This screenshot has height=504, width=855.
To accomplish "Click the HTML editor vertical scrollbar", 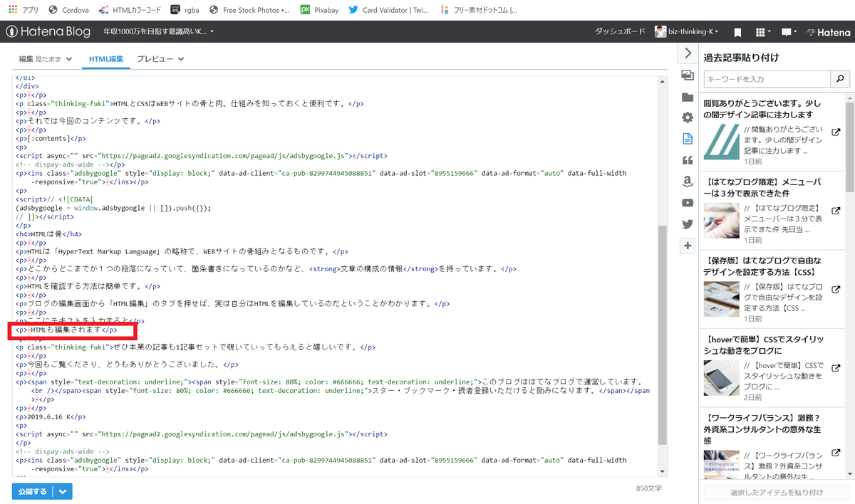I will coord(662,335).
